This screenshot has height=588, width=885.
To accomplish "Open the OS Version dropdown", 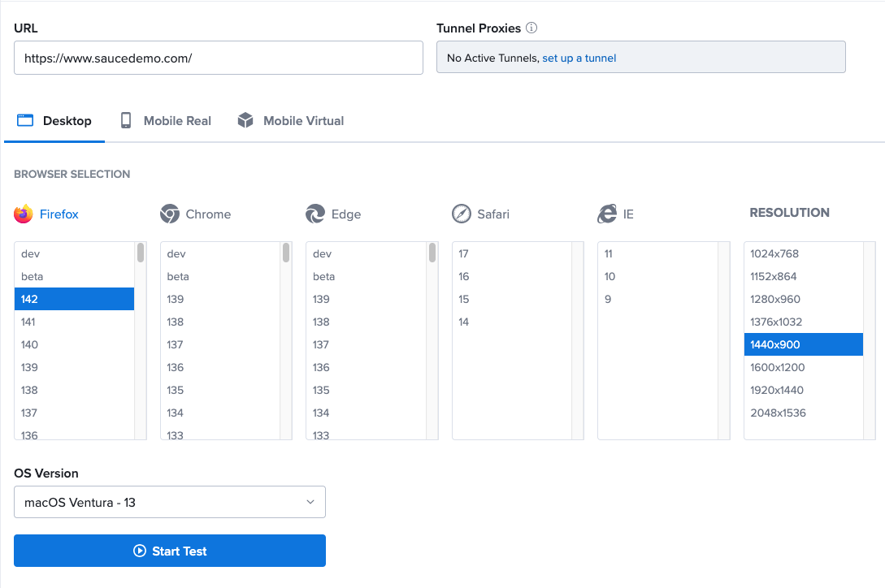I will click(169, 502).
